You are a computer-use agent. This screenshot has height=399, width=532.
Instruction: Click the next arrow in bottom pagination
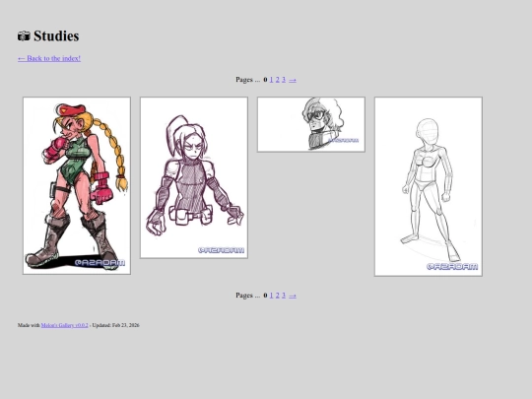click(293, 296)
